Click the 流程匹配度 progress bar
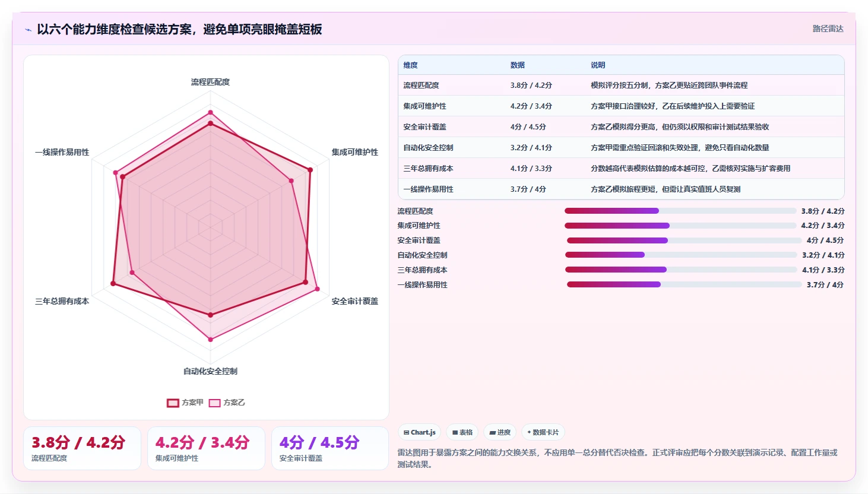Screen dimensions: 868x494 click(680, 211)
